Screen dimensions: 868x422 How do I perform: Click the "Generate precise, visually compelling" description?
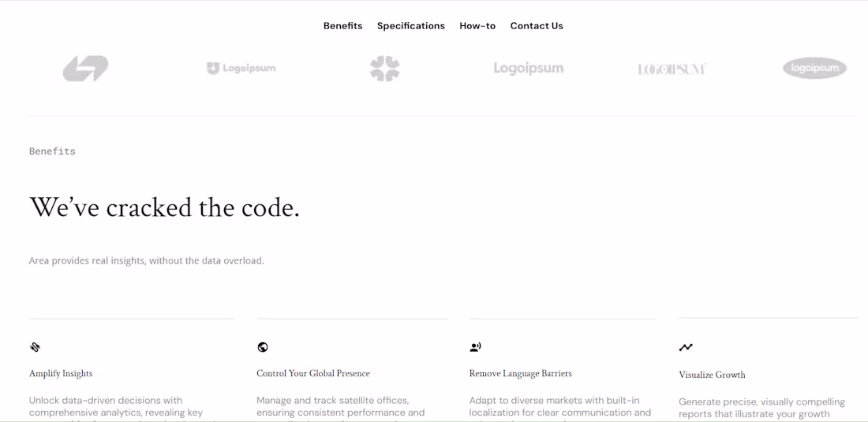pos(761,408)
